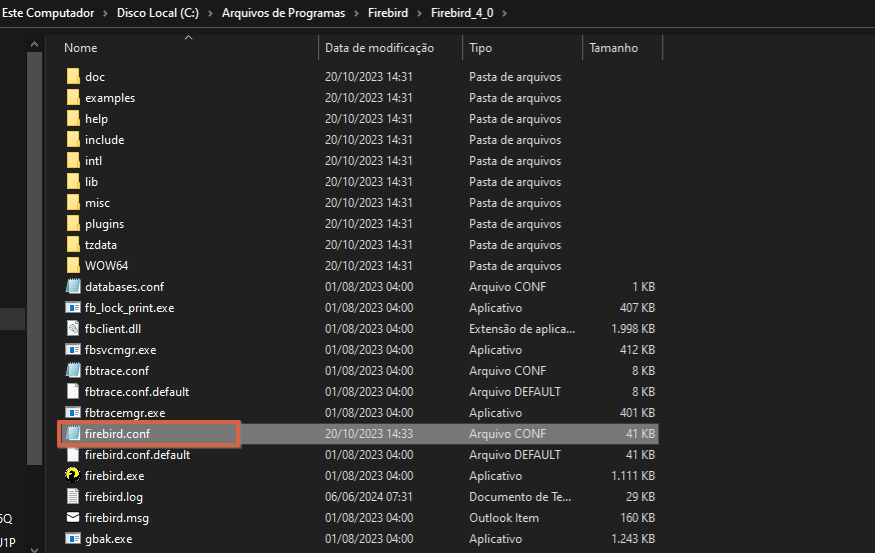Click Documento de Te... type cell
Viewport: 875px width, 553px height.
[520, 497]
